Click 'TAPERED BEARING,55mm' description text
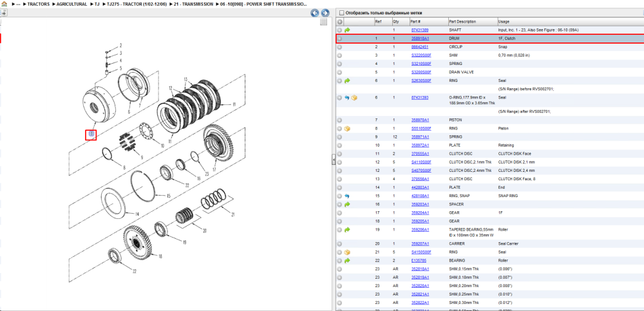This screenshot has width=644, height=311. 471,229
